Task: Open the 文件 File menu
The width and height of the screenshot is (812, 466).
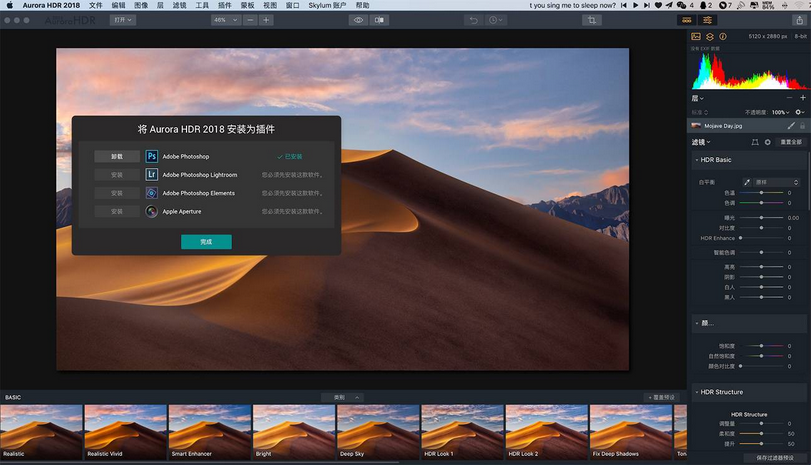Action: (x=95, y=5)
